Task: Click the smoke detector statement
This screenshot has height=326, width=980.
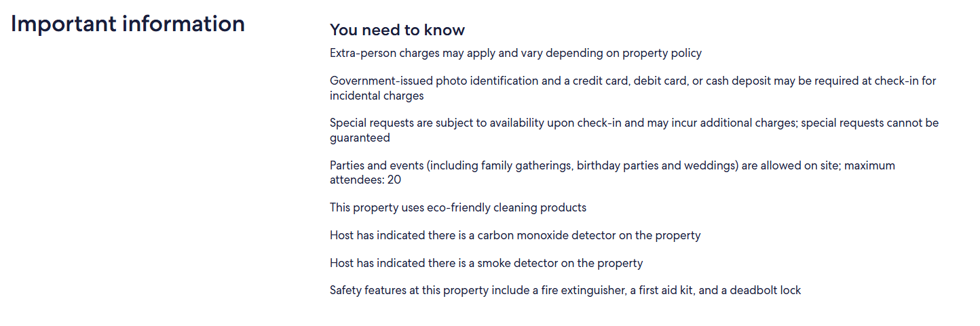Action: [486, 263]
